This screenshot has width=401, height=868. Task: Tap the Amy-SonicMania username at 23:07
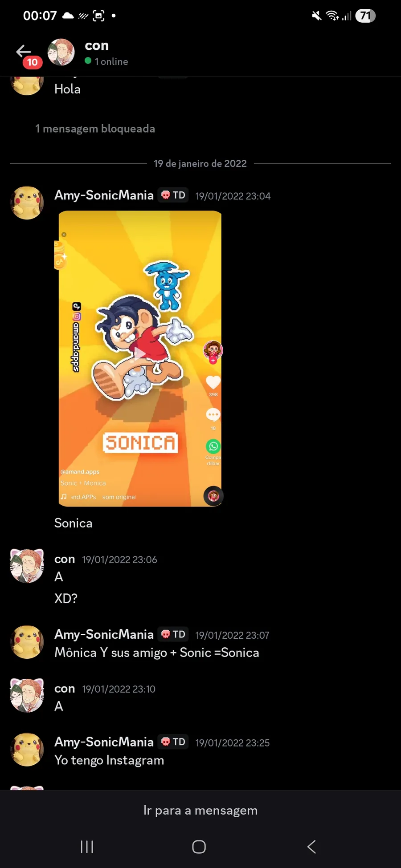pyautogui.click(x=104, y=634)
